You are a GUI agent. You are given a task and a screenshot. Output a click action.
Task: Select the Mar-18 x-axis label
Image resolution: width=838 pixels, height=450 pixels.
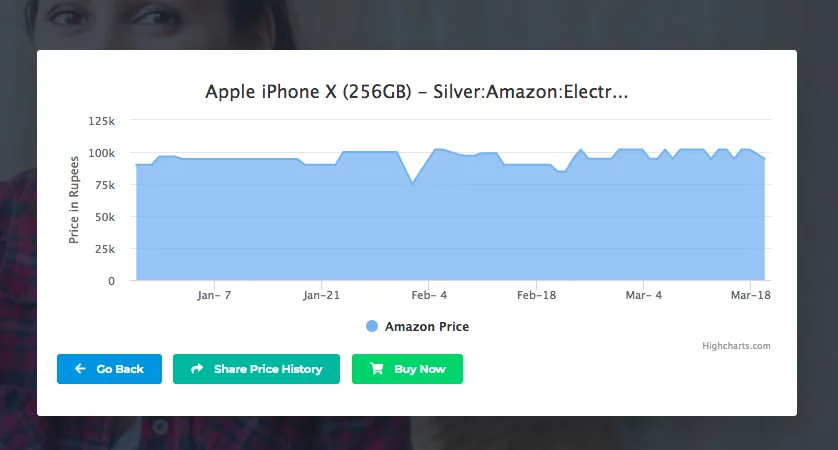pos(750,296)
